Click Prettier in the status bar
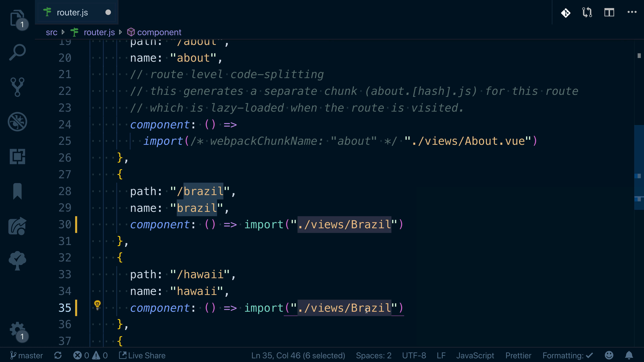644x362 pixels. tap(518, 355)
